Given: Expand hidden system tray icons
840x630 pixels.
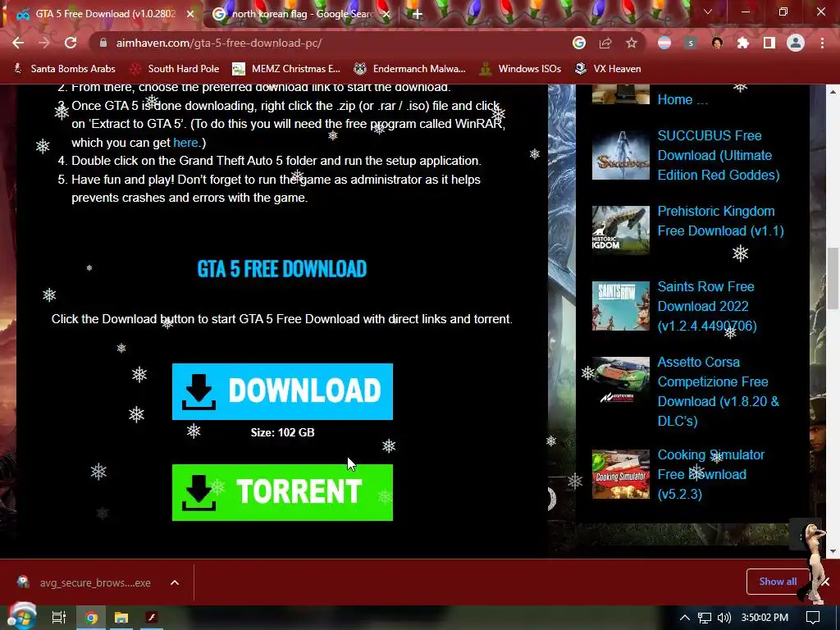Looking at the screenshot, I should (x=685, y=618).
